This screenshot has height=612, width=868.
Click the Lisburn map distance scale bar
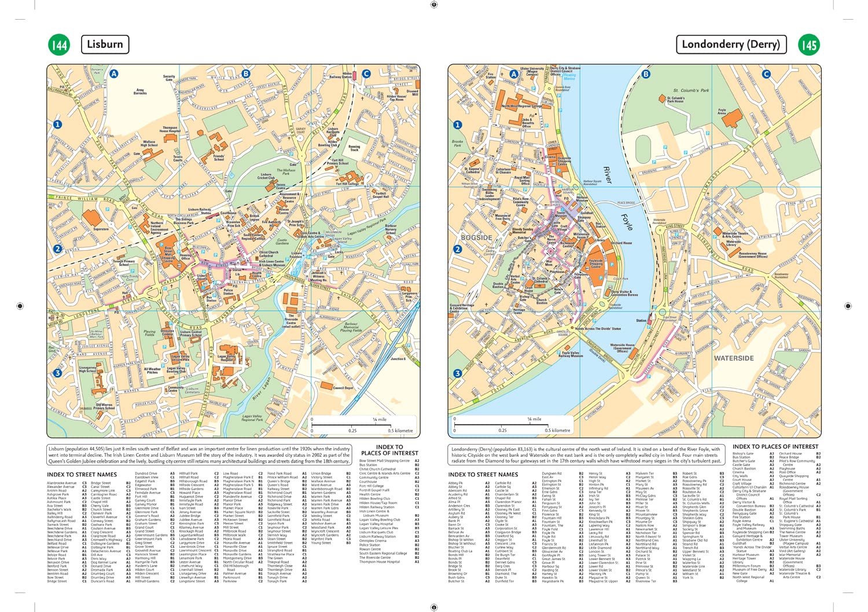point(362,425)
